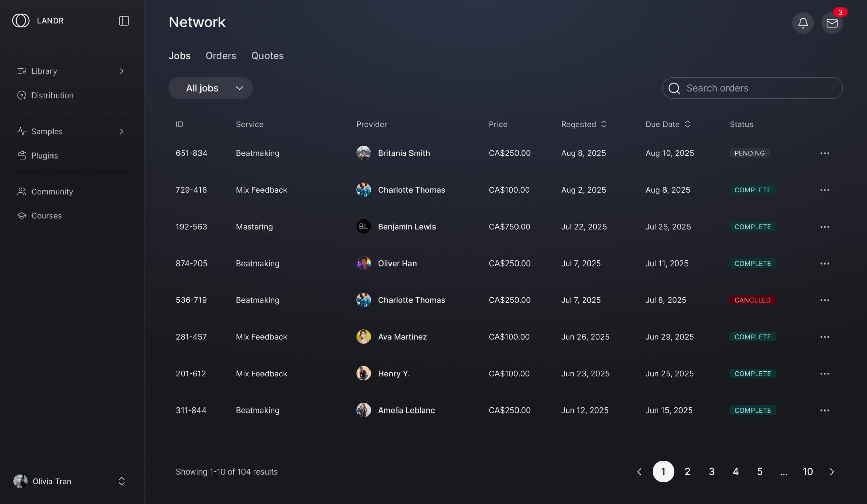867x504 pixels.
Task: Open row actions for job 192-563
Action: tap(824, 227)
